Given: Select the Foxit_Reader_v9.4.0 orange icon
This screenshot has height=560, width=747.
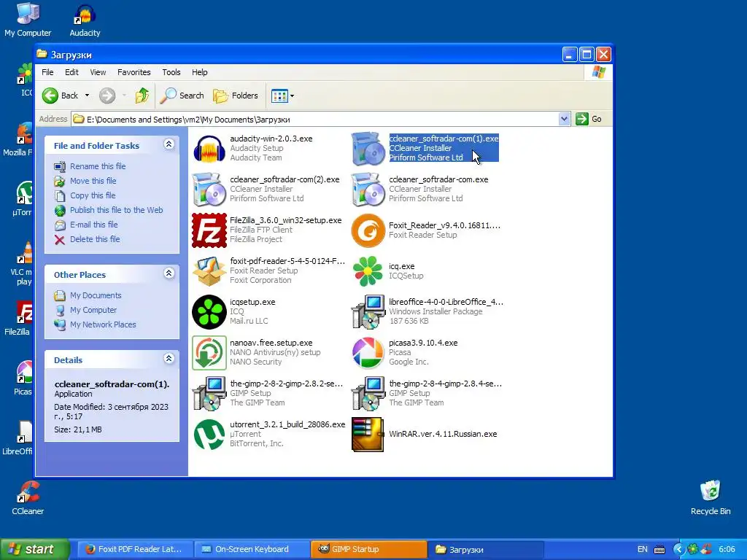Looking at the screenshot, I should tap(368, 230).
